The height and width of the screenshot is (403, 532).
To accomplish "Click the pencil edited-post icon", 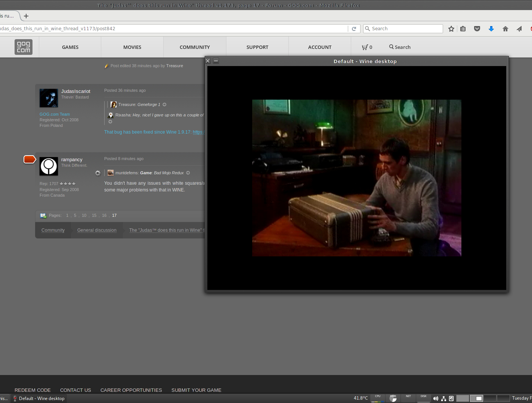I will point(106,66).
